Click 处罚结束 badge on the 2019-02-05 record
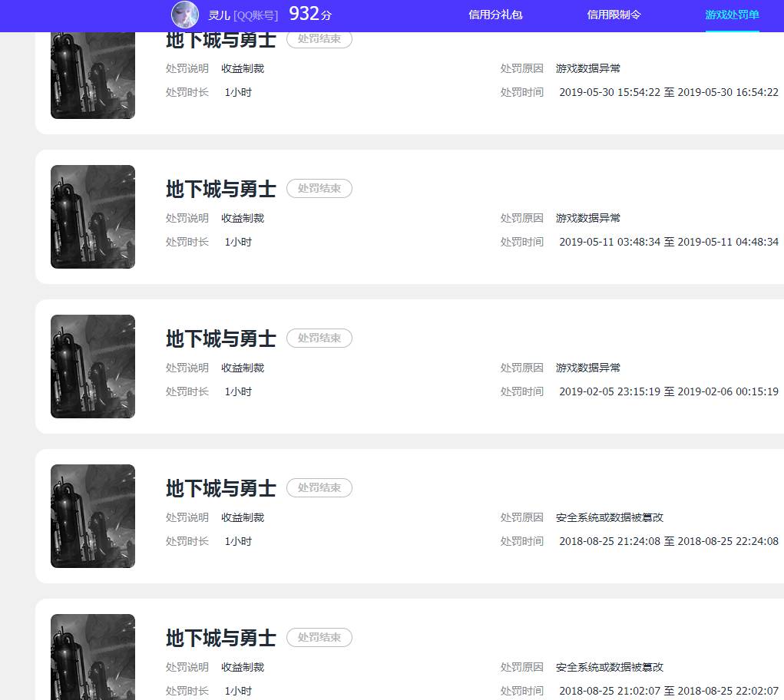The image size is (784, 700). coord(319,338)
